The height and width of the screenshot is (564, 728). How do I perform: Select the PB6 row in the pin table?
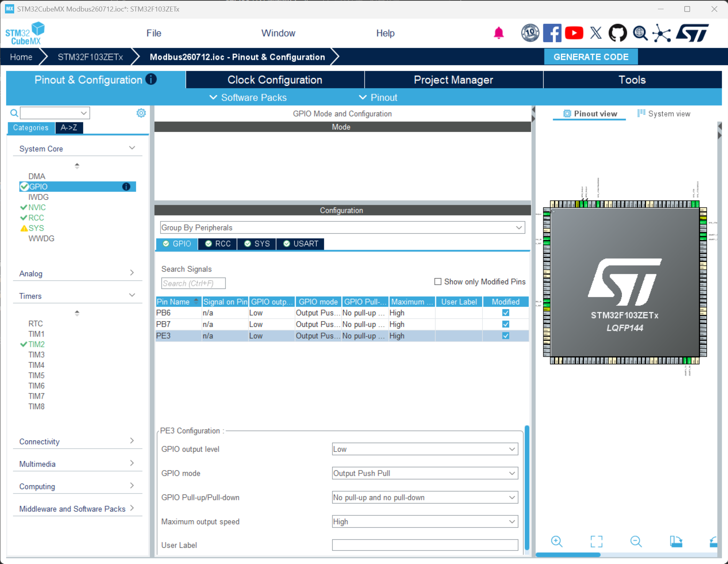click(x=342, y=313)
